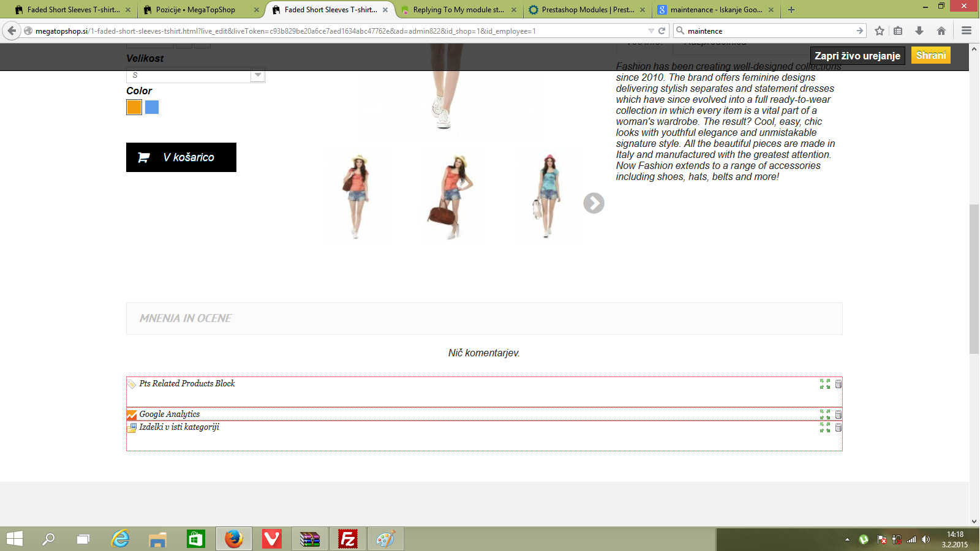980x551 pixels.
Task: Click the Firefox search input field
Action: pos(770,31)
